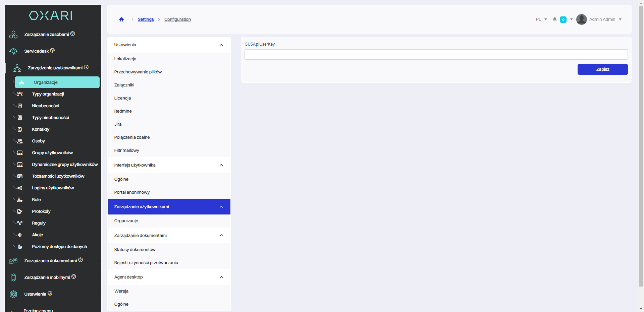
Task: Collapse the Agent desktop section chevron
Action: coord(221,277)
